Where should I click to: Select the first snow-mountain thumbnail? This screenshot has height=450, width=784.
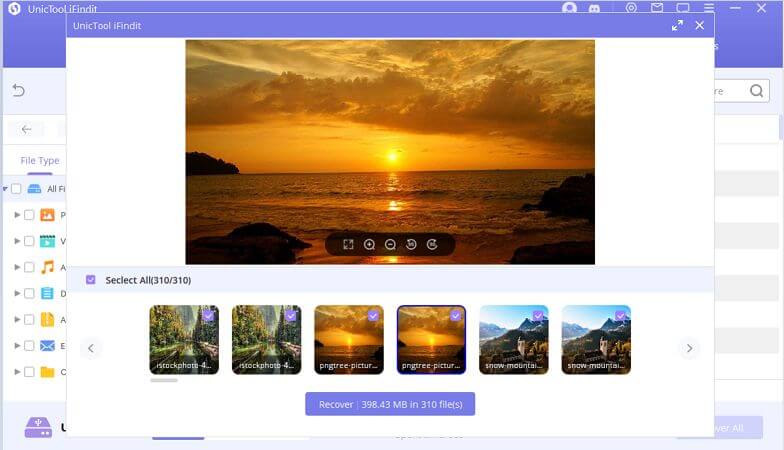[513, 339]
